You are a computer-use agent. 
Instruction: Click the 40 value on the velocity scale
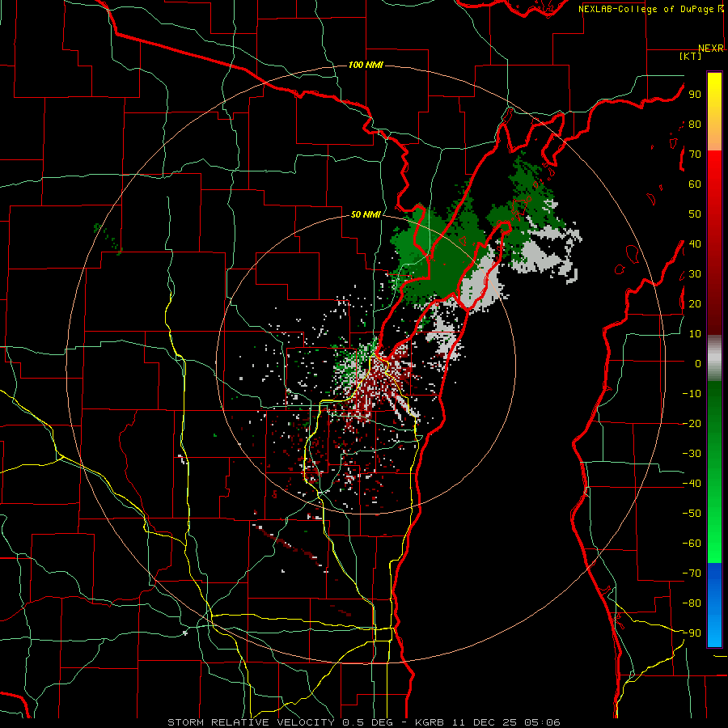point(695,244)
